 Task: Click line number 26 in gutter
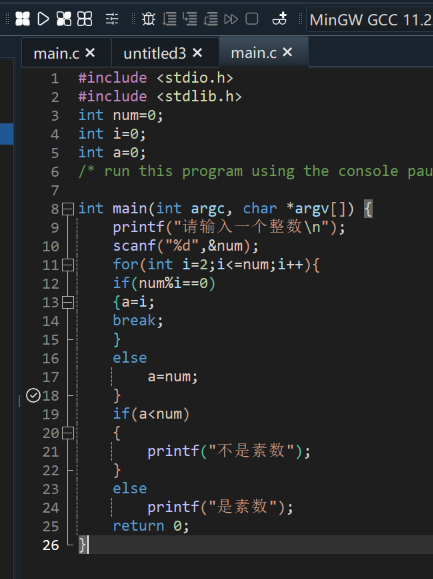point(51,545)
